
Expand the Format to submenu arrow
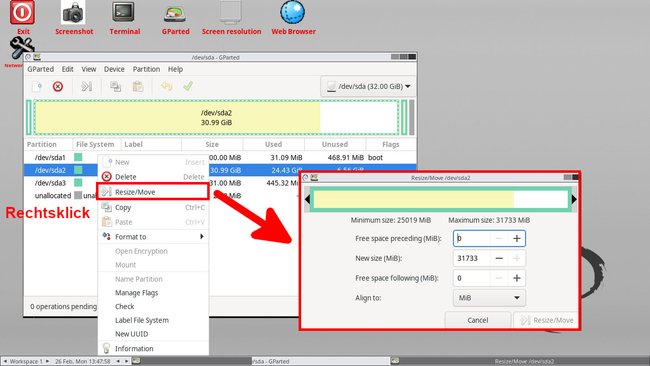pyautogui.click(x=201, y=236)
